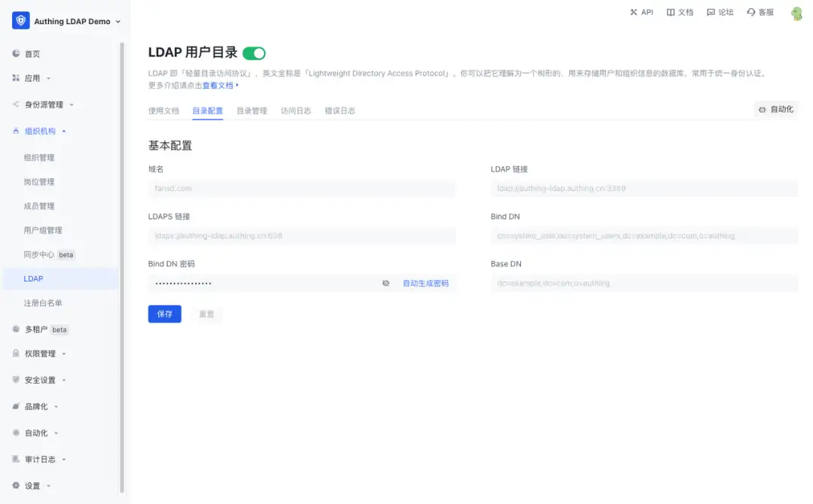Click the LDAPS 链接 input field
813x504 pixels.
(302, 235)
